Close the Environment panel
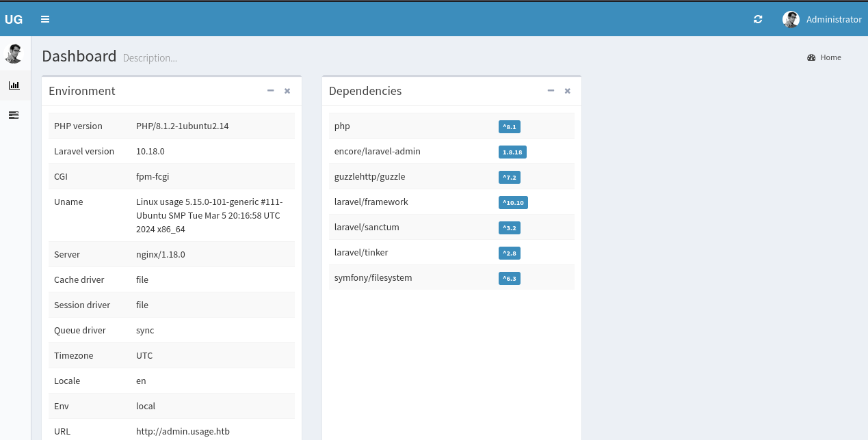868x440 pixels. (x=287, y=91)
